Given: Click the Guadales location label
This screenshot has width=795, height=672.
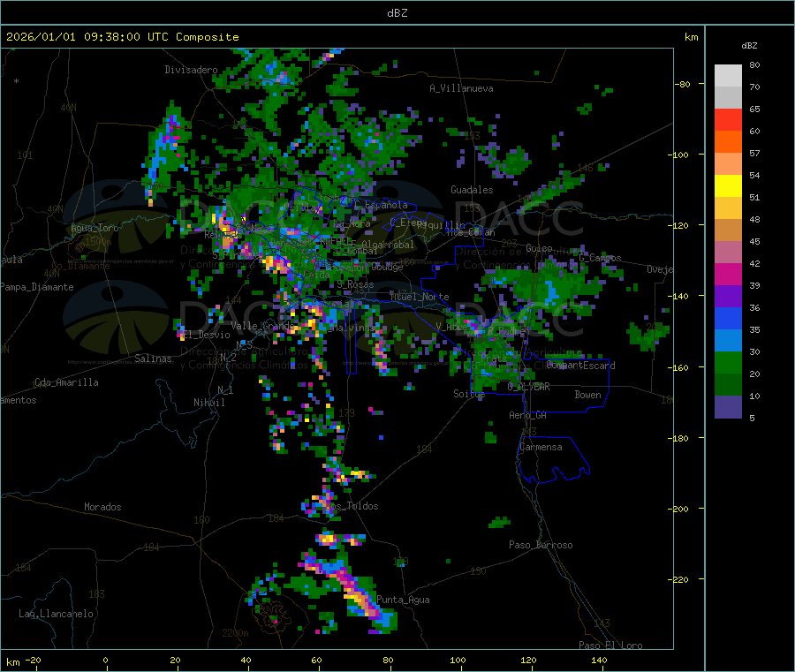Looking at the screenshot, I should pyautogui.click(x=472, y=190).
